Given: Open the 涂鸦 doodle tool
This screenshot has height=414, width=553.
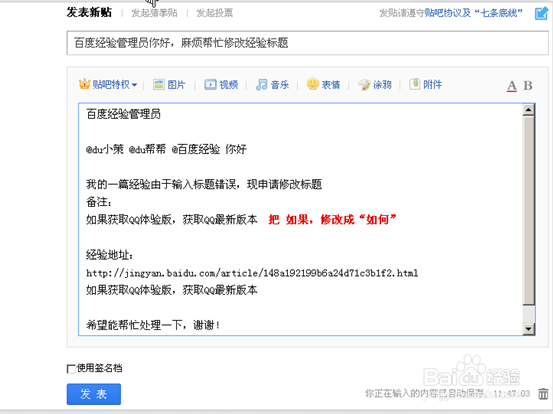Looking at the screenshot, I should pyautogui.click(x=375, y=85).
